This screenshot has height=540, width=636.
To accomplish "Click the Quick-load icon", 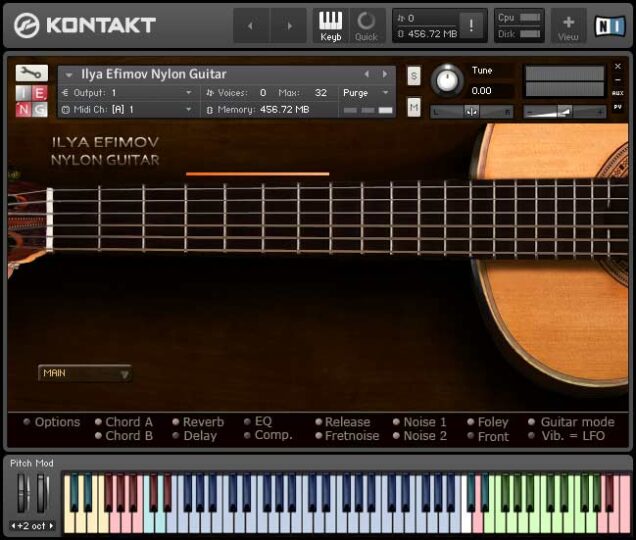I will point(366,25).
